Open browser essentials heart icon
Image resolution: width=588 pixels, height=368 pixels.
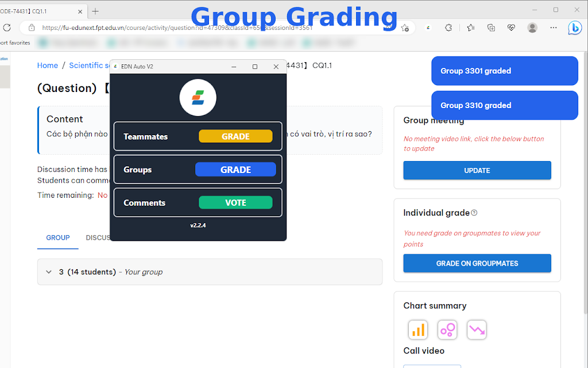(511, 28)
